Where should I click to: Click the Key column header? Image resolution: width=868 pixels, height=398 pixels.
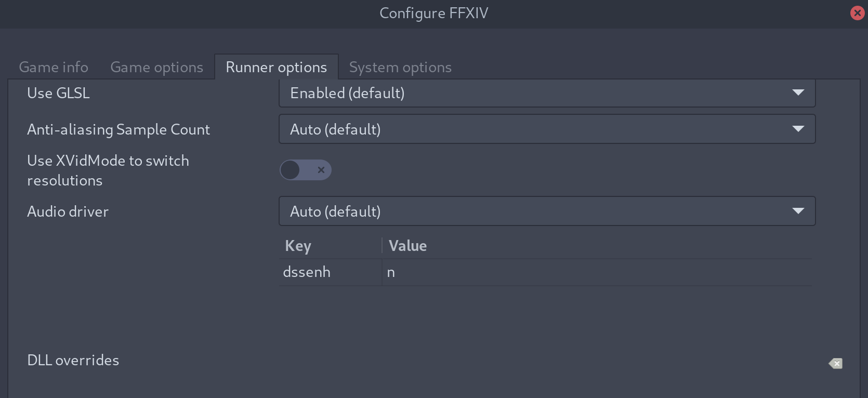(x=331, y=246)
